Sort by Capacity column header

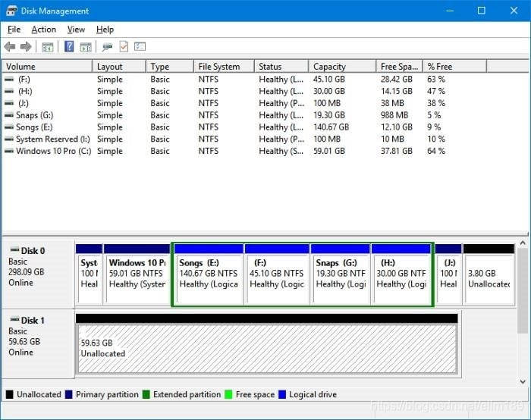[342, 66]
